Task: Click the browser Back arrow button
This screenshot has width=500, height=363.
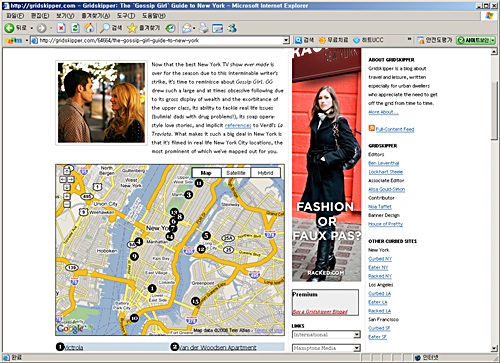Action: coord(9,28)
